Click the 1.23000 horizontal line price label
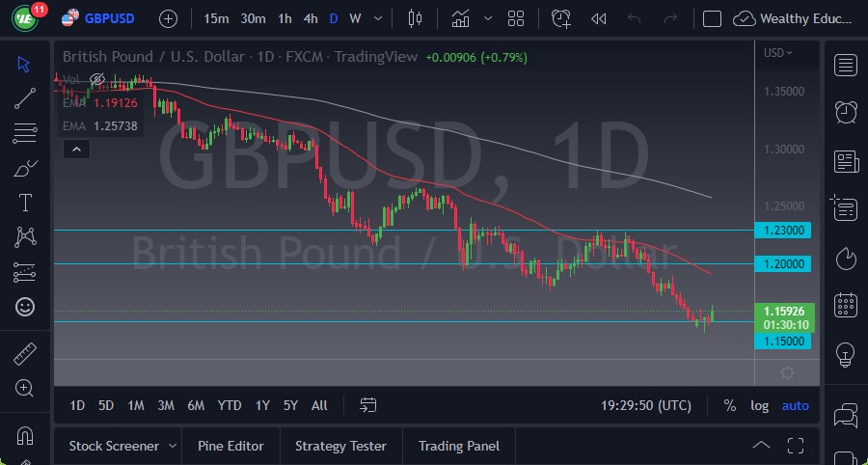The image size is (868, 465). coord(786,230)
